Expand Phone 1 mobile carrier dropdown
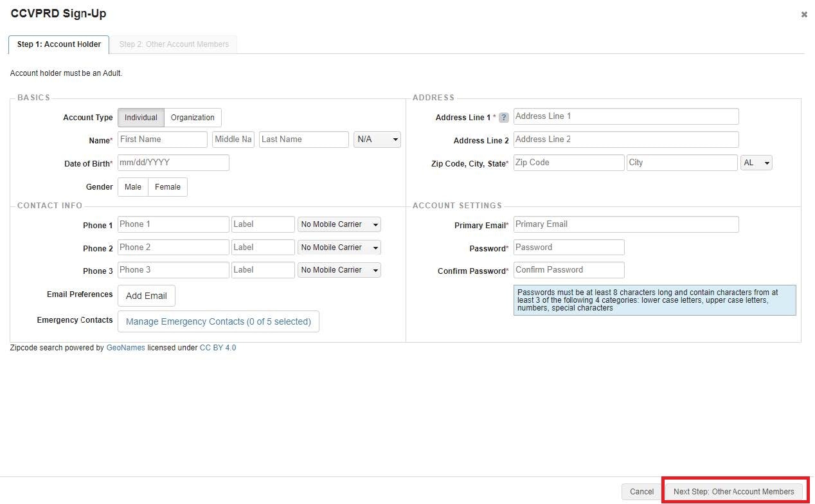The width and height of the screenshot is (815, 504). coord(339,224)
